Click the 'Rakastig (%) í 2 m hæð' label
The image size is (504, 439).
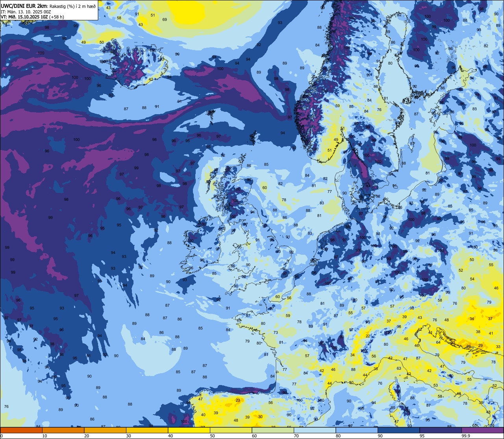click(72, 6)
